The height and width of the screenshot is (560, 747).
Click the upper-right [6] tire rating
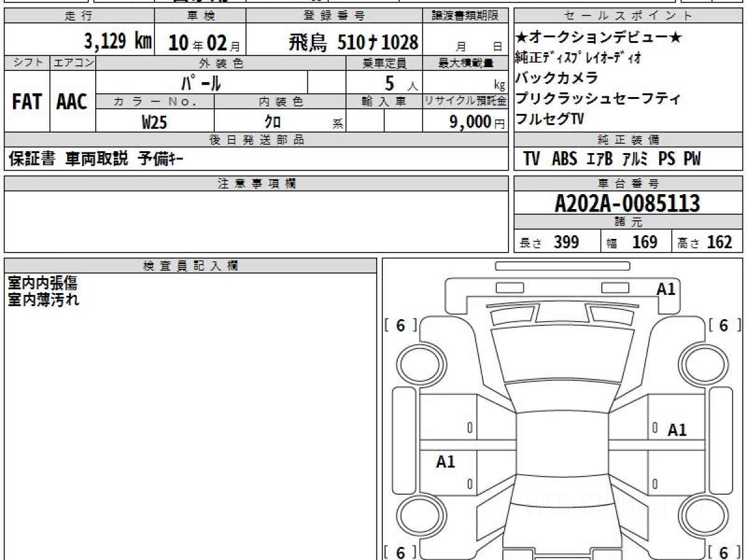tap(723, 325)
